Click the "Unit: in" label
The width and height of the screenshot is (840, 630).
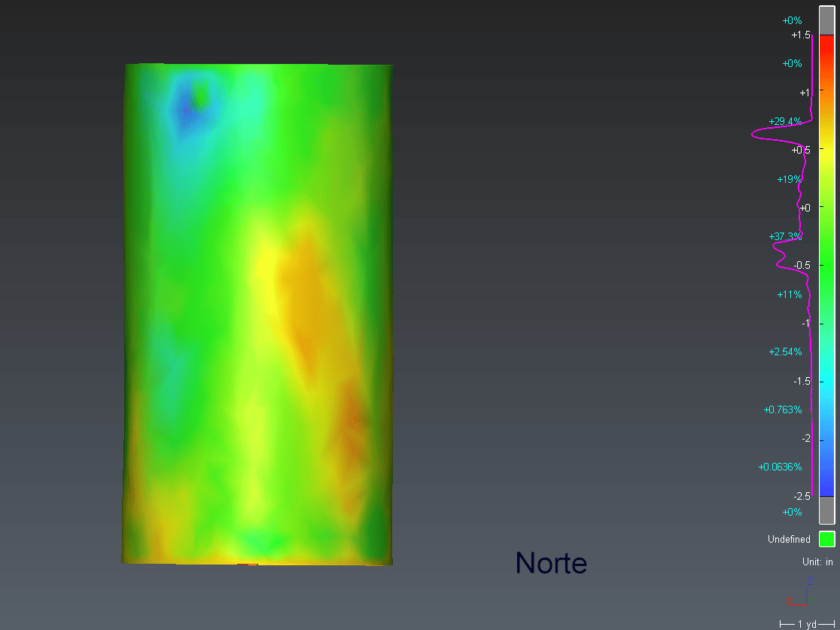coord(817,562)
